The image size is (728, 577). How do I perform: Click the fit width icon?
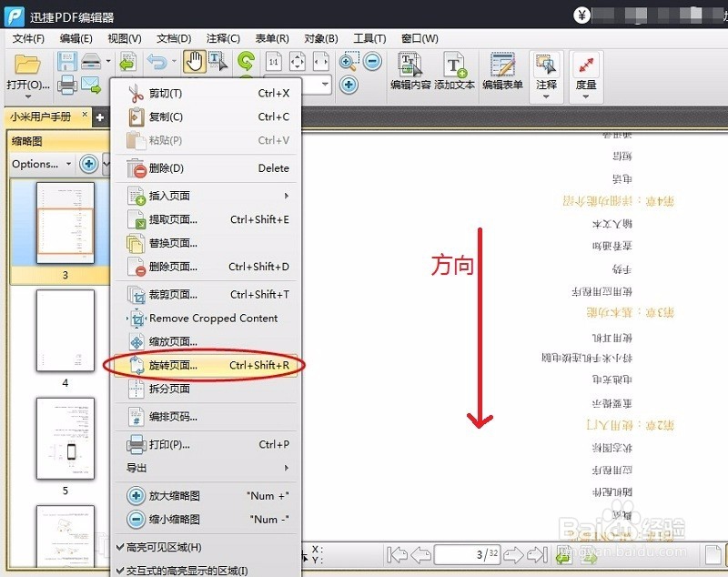tap(321, 61)
